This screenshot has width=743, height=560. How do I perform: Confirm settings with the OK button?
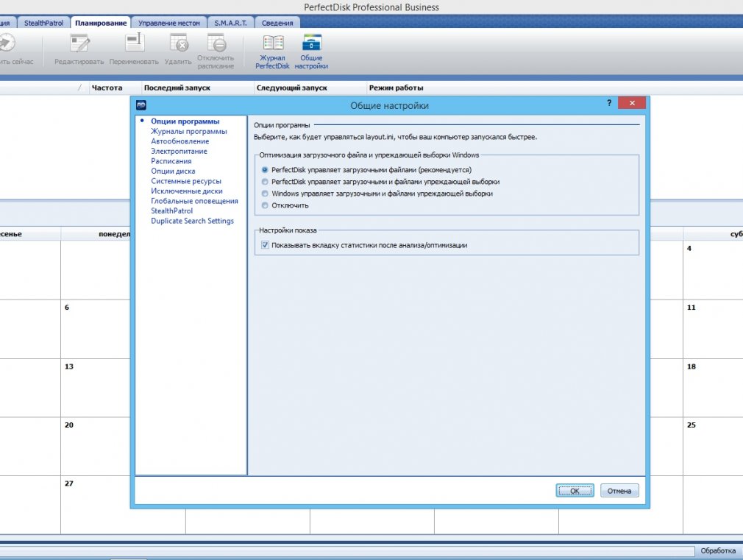click(x=575, y=491)
